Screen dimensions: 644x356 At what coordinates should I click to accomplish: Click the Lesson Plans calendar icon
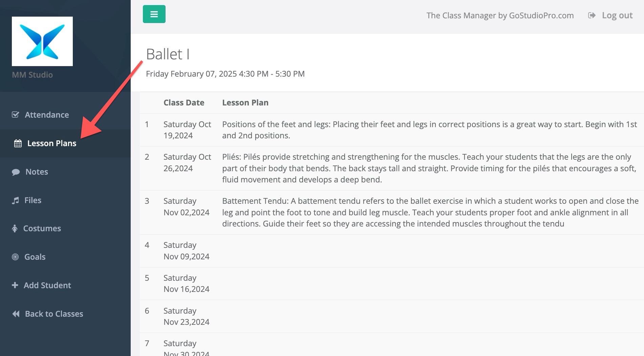pos(18,143)
